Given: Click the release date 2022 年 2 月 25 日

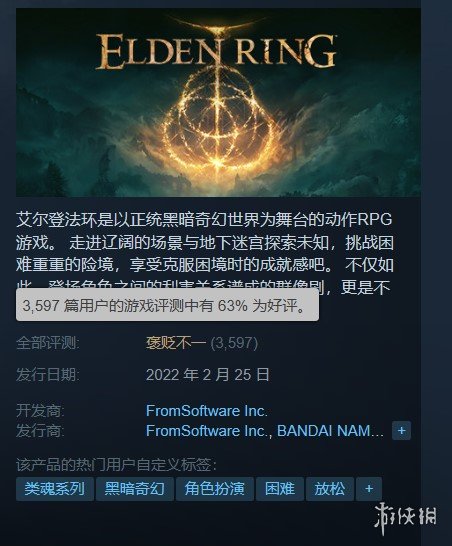Looking at the screenshot, I should pos(208,375).
